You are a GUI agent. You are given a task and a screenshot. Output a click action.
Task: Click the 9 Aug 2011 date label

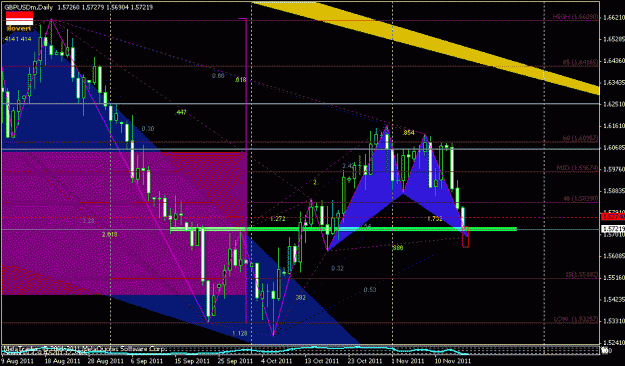coord(17,361)
